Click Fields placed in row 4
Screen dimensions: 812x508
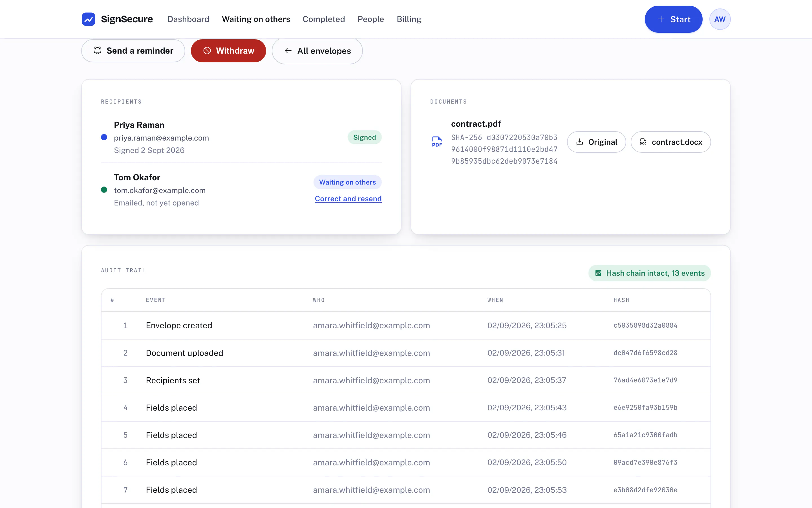point(171,408)
